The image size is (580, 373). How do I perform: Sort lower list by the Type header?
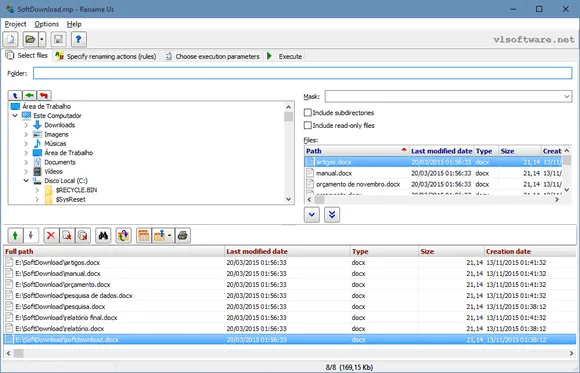(x=384, y=251)
